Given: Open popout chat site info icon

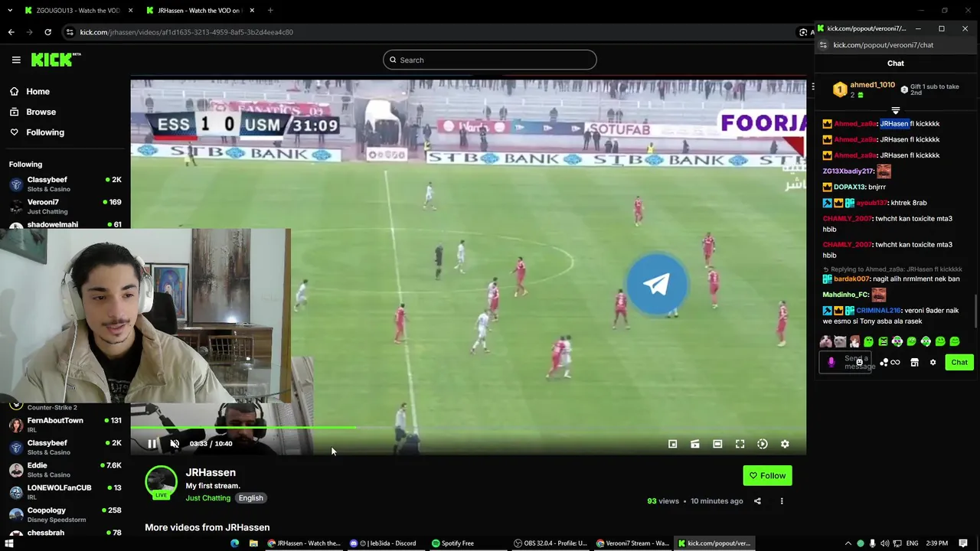Looking at the screenshot, I should (x=823, y=45).
